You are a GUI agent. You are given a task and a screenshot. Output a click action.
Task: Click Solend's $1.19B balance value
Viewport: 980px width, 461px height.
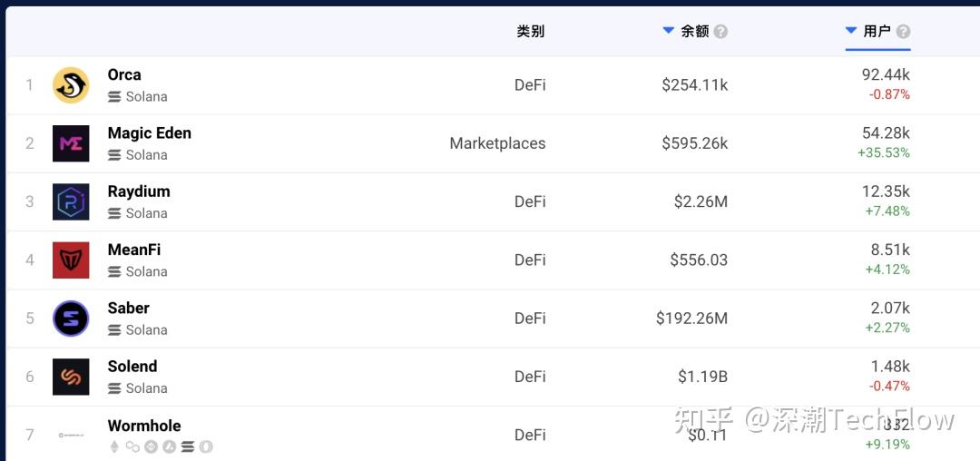(x=702, y=377)
